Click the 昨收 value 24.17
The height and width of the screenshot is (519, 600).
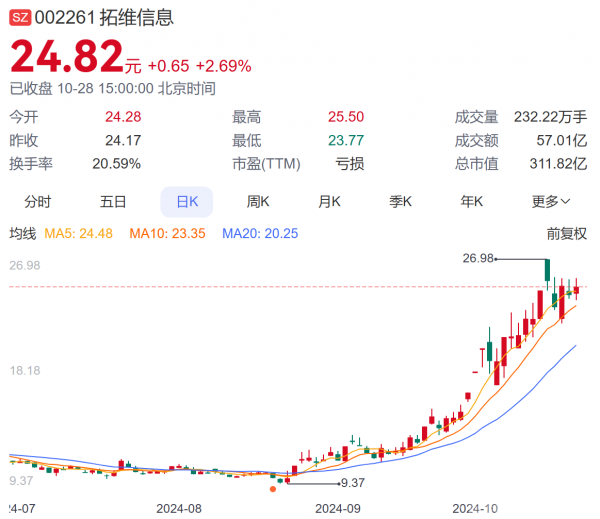pyautogui.click(x=123, y=140)
